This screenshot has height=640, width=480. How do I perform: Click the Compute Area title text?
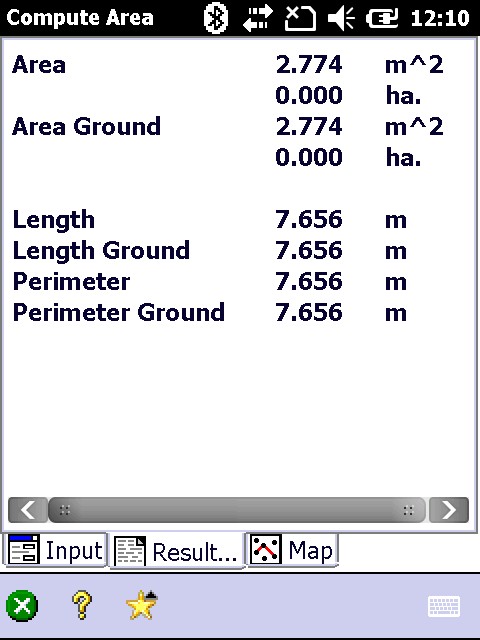pos(80,18)
